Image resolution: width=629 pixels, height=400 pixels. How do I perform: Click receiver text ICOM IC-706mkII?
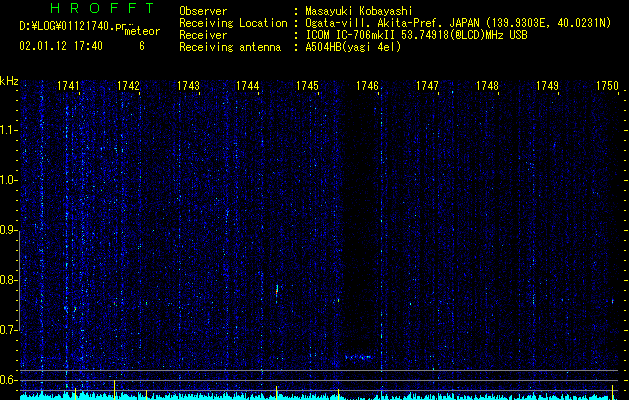[x=350, y=35]
